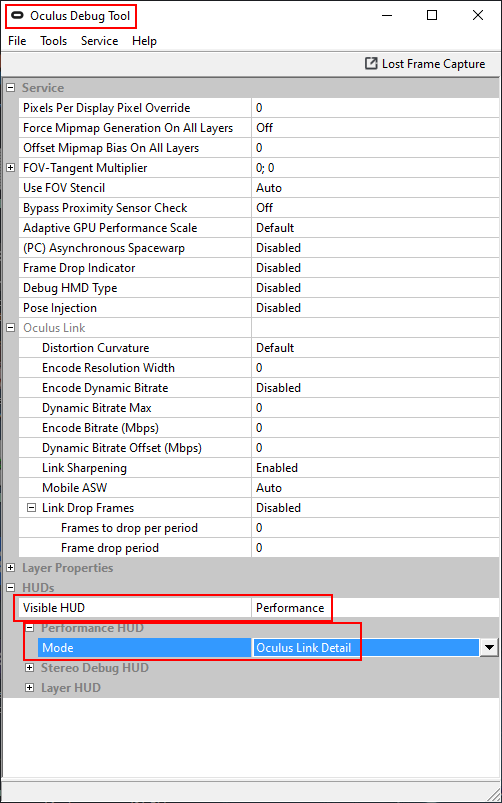Click the Link Sharpening Enabled value
502x803 pixels.
pos(375,467)
